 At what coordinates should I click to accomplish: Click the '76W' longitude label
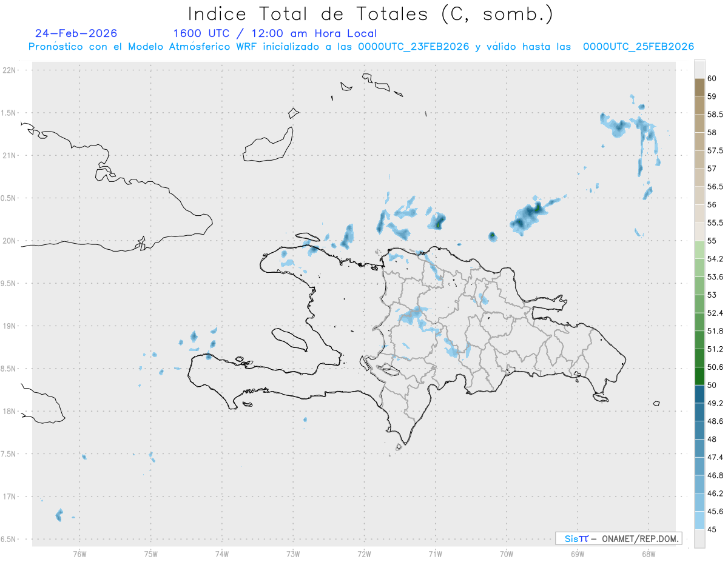click(x=79, y=554)
